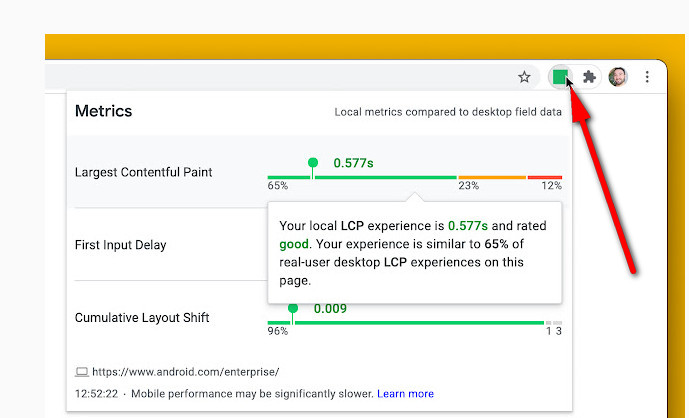Select the Largest Contentful Paint row
689x418 pixels.
(143, 172)
